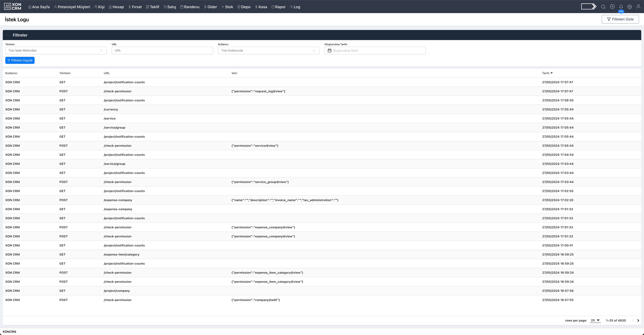Viewport: 644px width, 335px height.
Task: Go to next page arrow
Action: (638, 321)
